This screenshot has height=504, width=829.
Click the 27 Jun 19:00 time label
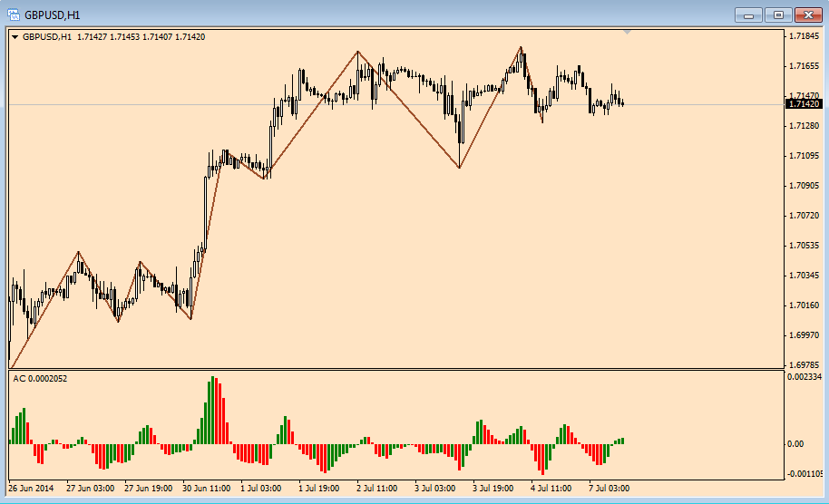pos(148,489)
